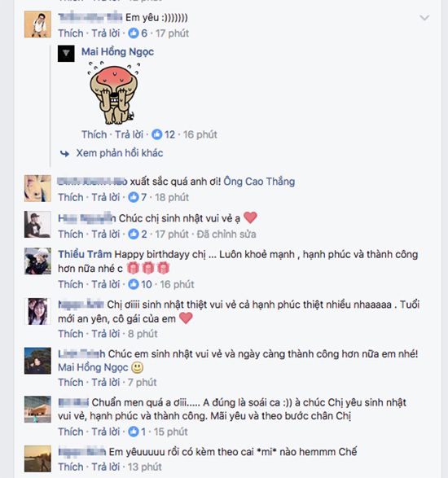This screenshot has height=478, width=448.
Task: Open the comment options chevron at top right
Action: tap(424, 18)
